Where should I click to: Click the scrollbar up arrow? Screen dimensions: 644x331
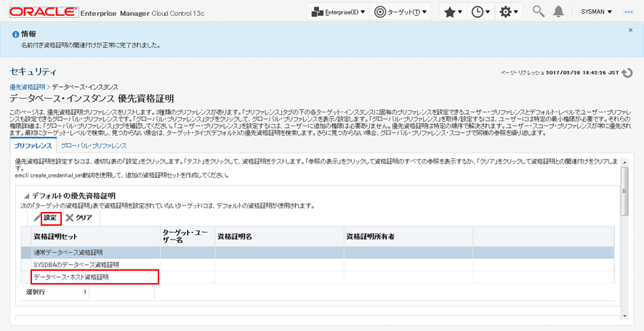624,161
